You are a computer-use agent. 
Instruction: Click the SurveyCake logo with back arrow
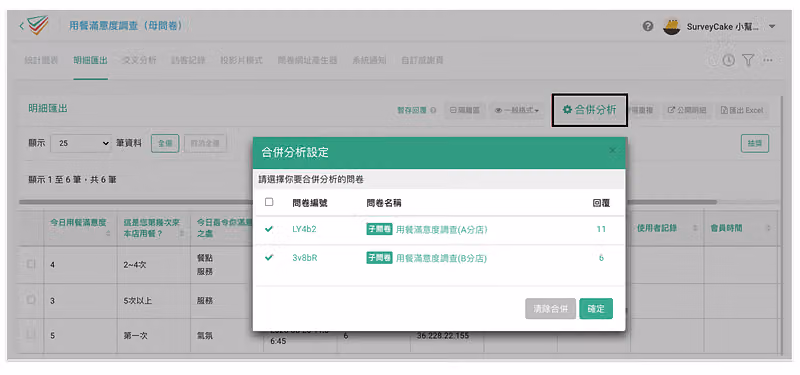pyautogui.click(x=34, y=25)
